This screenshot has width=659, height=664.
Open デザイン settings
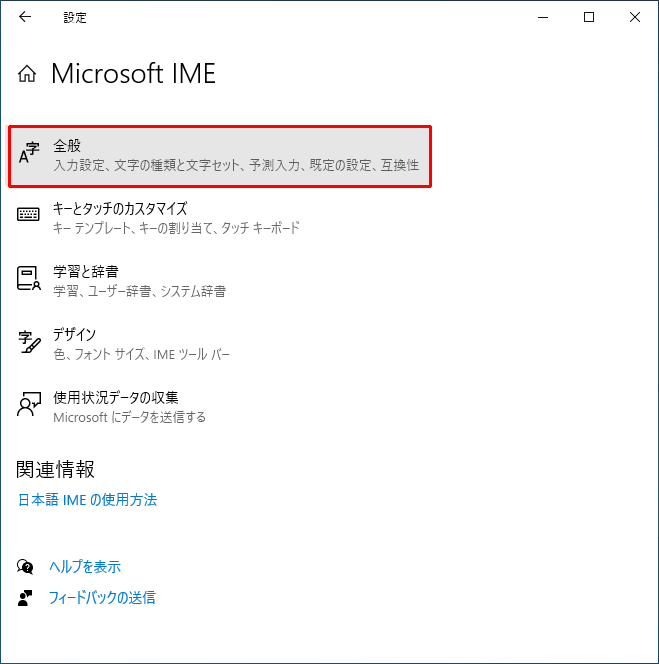75,335
